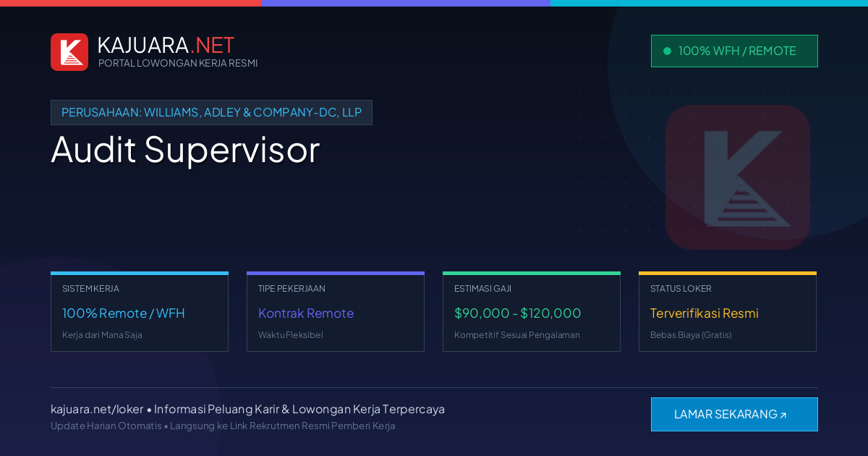868x456 pixels.
Task: Click the kajuara.net/loker footer line
Action: pos(247,409)
